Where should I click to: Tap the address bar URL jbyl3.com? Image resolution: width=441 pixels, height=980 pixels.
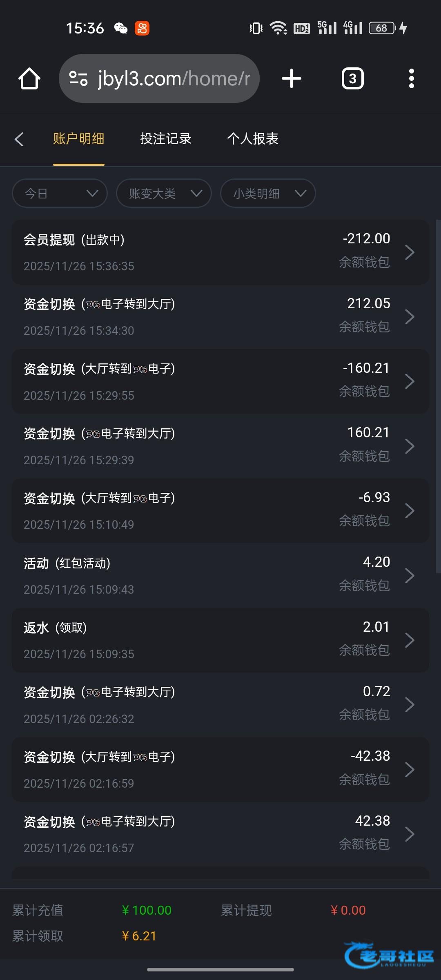(174, 78)
